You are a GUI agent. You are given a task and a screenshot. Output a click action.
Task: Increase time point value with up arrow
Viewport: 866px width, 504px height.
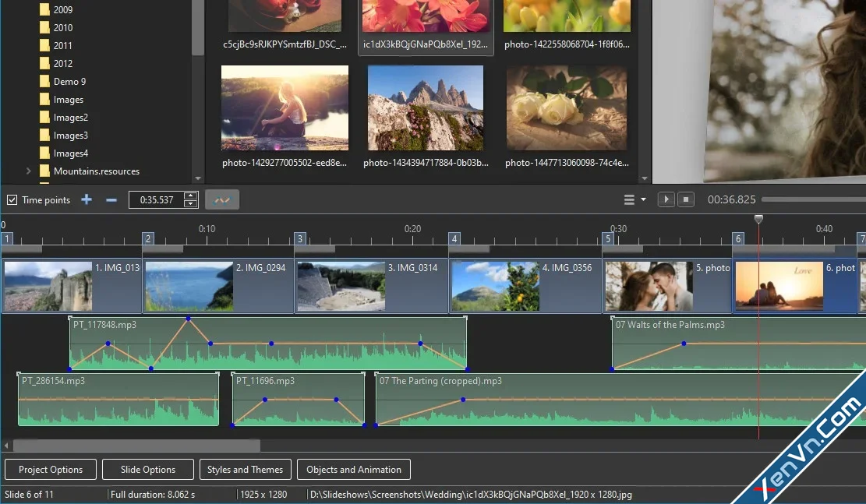point(190,196)
